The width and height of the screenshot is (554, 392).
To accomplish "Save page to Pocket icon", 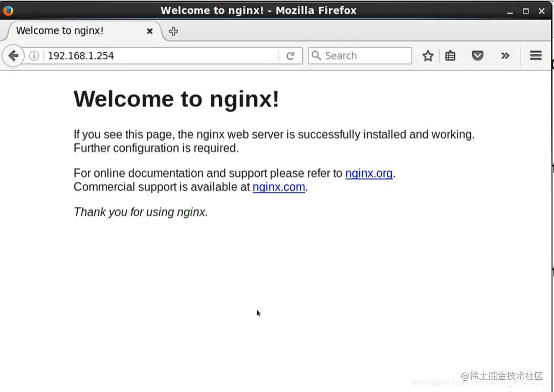I will [477, 55].
